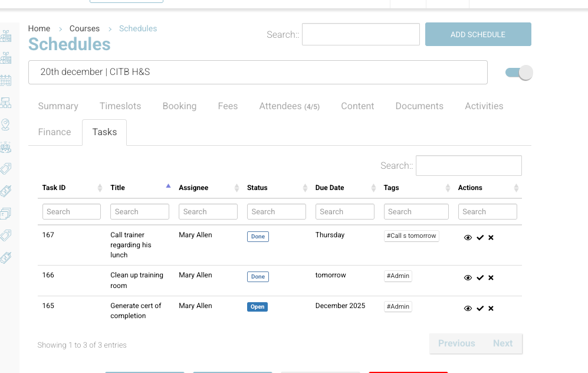588x373 pixels.
Task: Open the people group sidebar icon
Action: pos(6,147)
